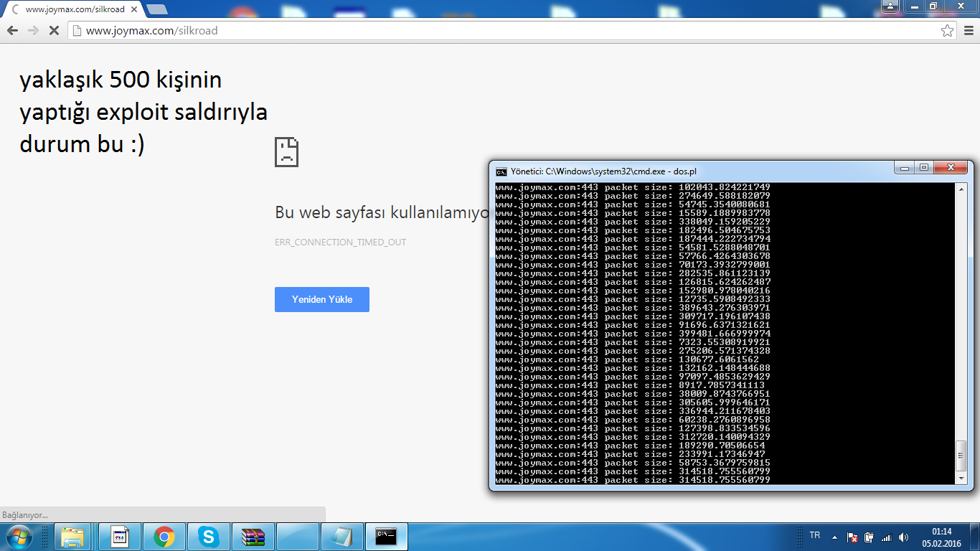Screen dimensions: 980x551
Task: Click console line with packet size 58753.3679759815
Action: [633, 463]
